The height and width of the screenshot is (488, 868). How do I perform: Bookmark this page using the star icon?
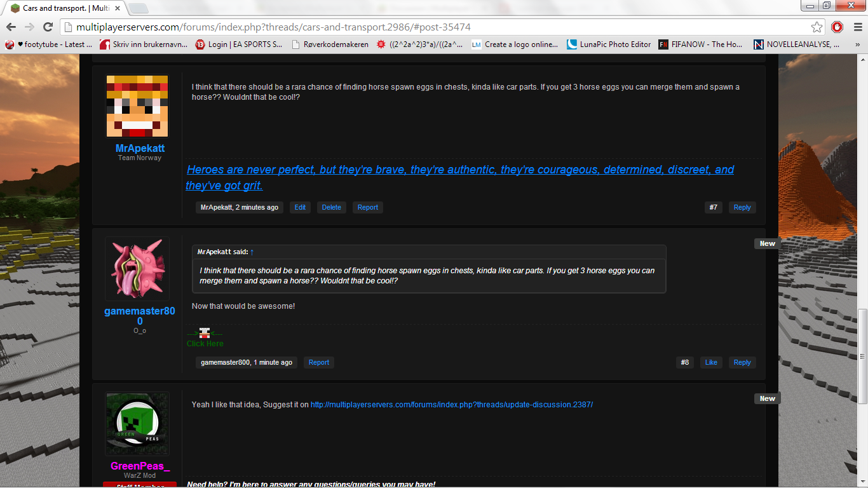817,27
